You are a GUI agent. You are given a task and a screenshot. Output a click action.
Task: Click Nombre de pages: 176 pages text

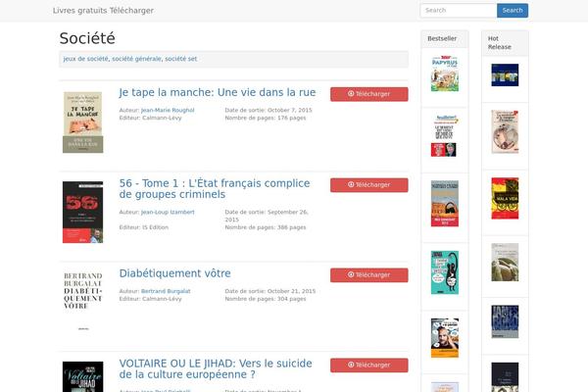tap(266, 118)
